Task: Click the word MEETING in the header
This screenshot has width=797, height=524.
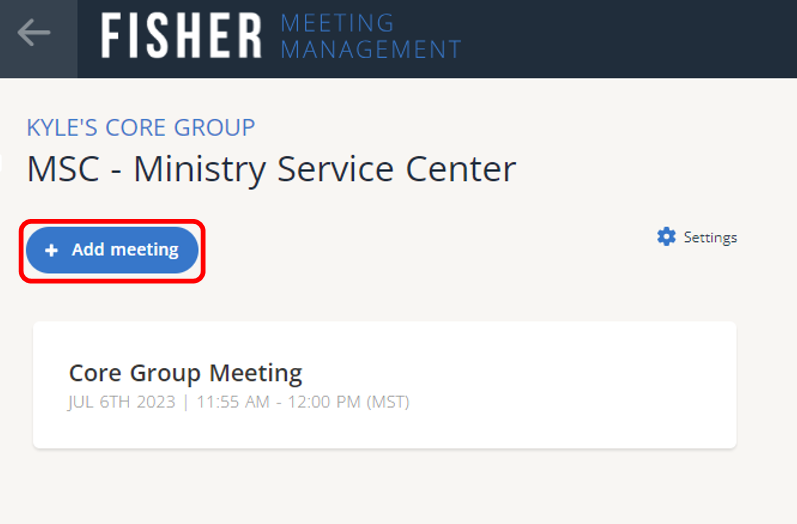Action: pyautogui.click(x=337, y=23)
